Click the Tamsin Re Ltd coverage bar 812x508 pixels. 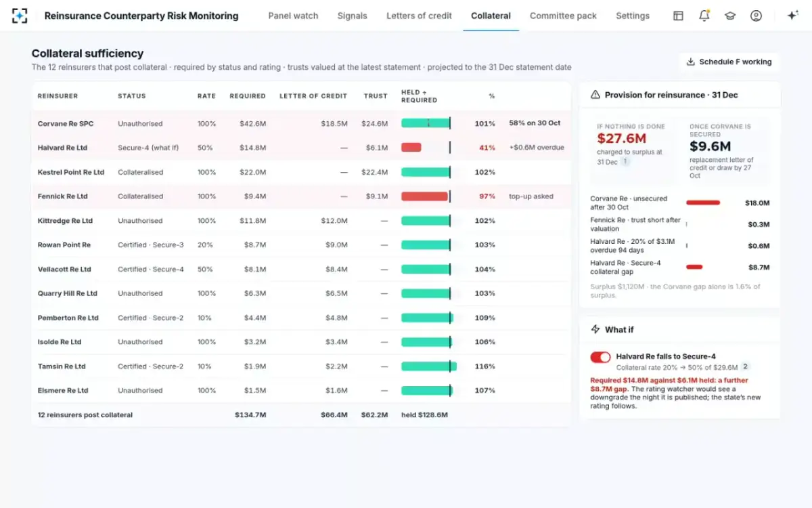[x=429, y=366]
